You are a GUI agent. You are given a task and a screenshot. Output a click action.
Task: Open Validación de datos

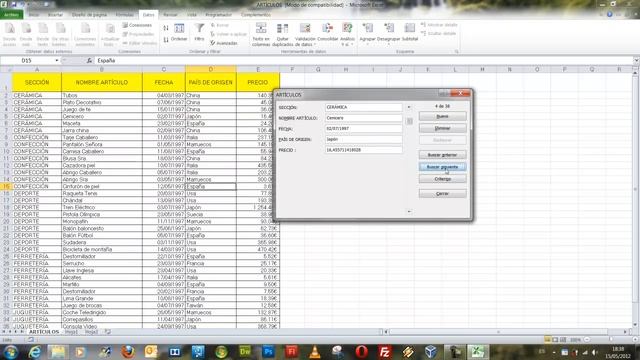(x=305, y=34)
